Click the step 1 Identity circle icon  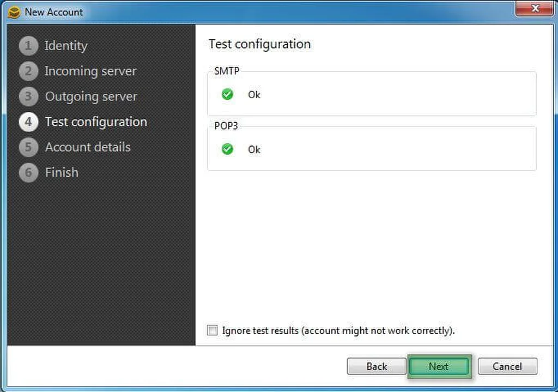(28, 46)
